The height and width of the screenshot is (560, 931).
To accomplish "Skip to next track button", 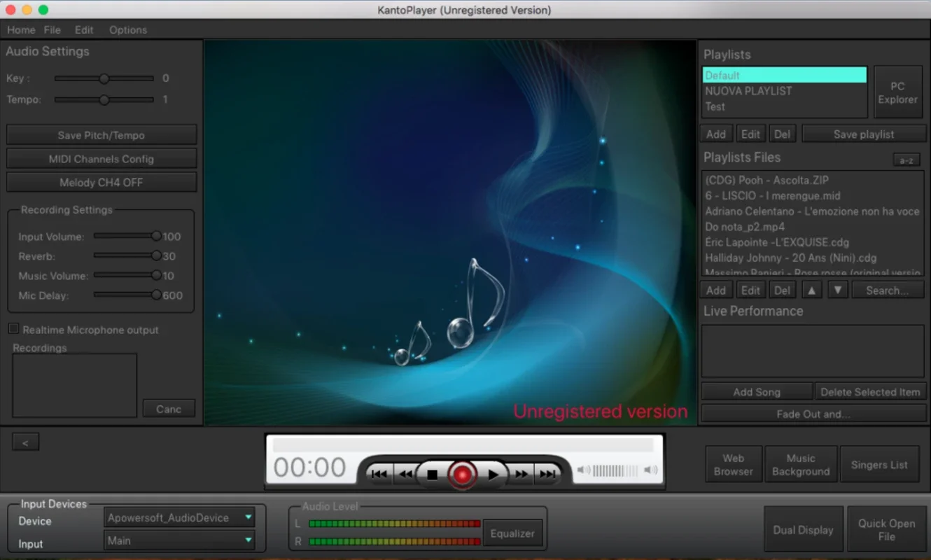I will [x=547, y=475].
